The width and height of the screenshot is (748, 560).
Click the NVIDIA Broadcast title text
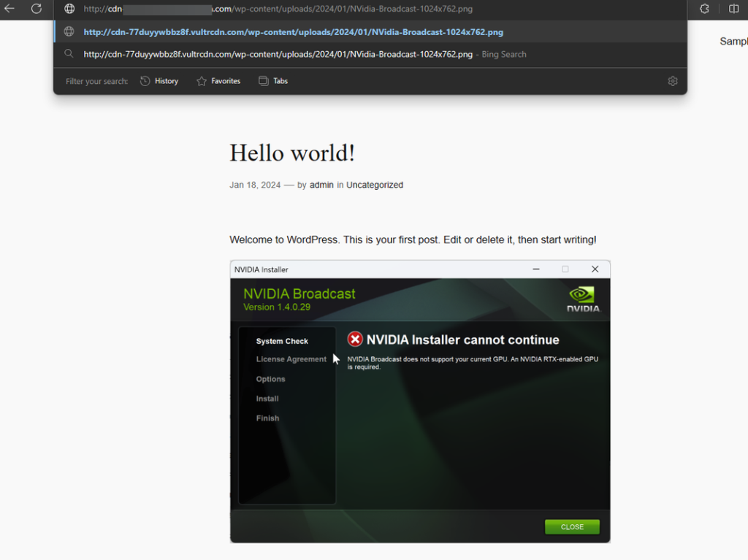point(299,294)
